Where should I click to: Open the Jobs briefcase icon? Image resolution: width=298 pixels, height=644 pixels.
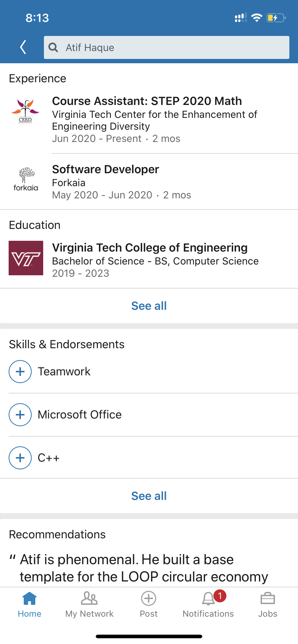267,599
